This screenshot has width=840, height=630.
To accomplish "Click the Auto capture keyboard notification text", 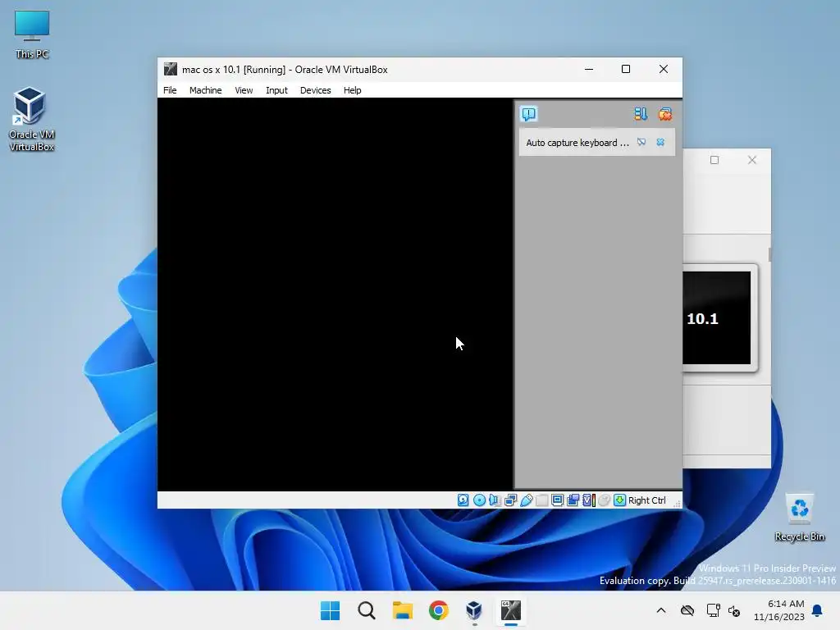I will click(x=577, y=143).
